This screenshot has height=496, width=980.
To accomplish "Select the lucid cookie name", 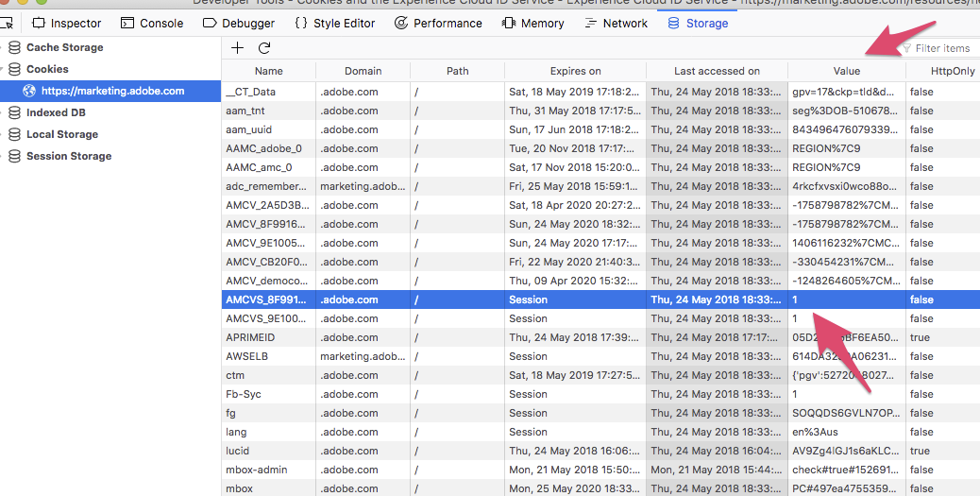I will [238, 451].
